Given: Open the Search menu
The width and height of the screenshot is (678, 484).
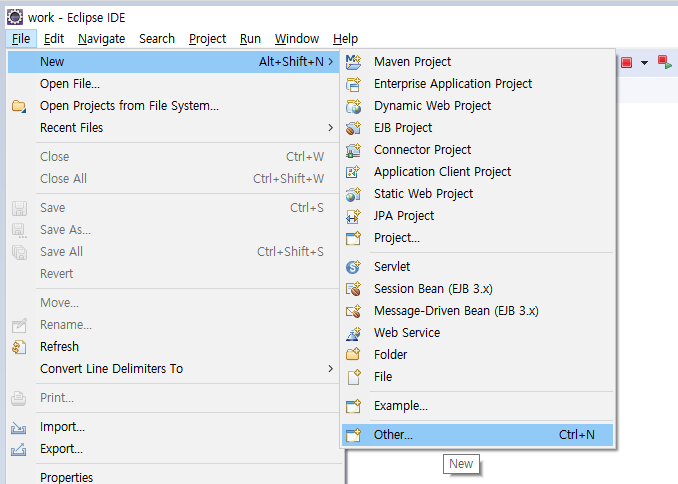Looking at the screenshot, I should pos(157,39).
